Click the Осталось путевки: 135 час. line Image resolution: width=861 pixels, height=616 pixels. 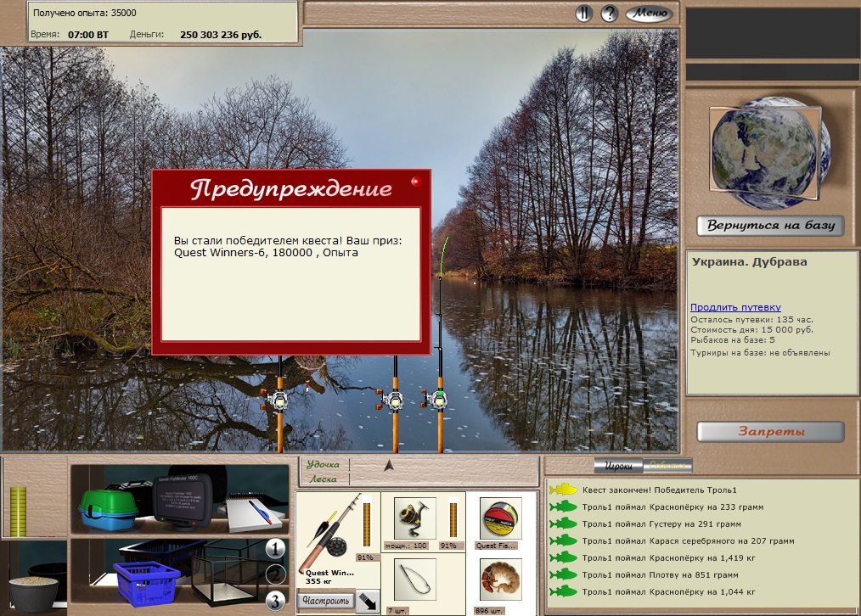(751, 319)
